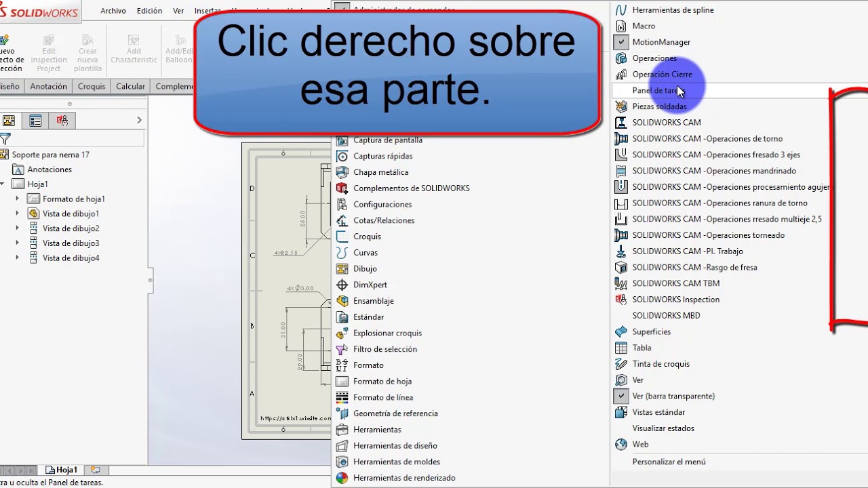
Task: Click the Piezas soldadas icon
Action: point(620,106)
